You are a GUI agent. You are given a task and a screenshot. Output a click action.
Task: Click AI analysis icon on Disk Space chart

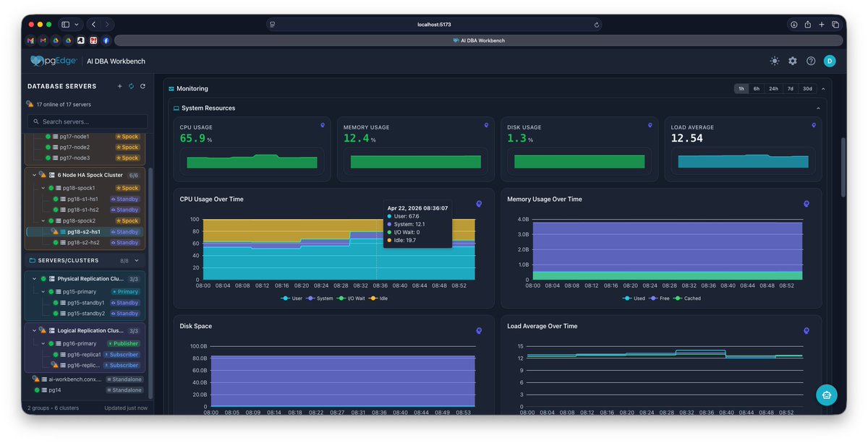point(479,331)
